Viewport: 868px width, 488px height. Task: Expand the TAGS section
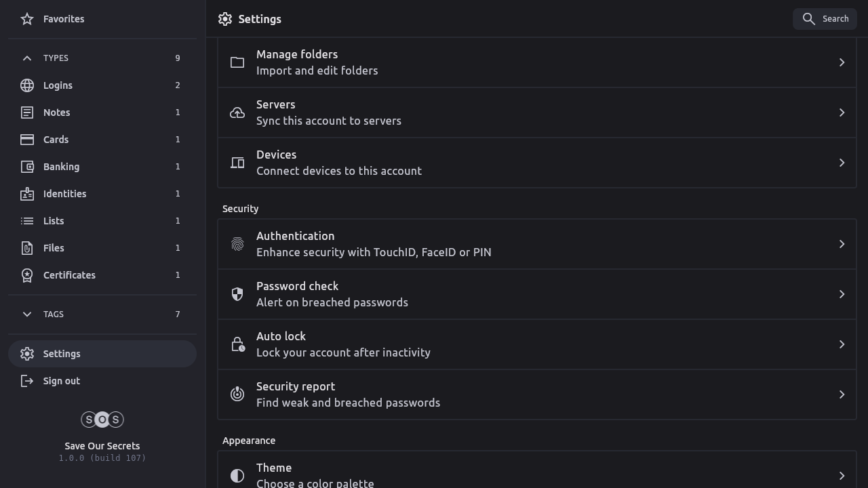click(x=27, y=314)
